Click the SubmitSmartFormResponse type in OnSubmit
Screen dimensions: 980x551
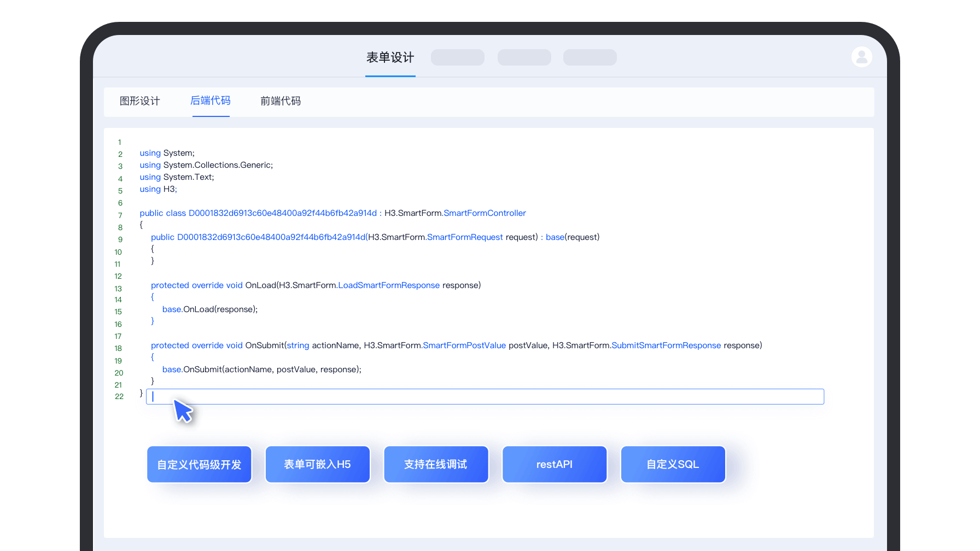pos(666,345)
